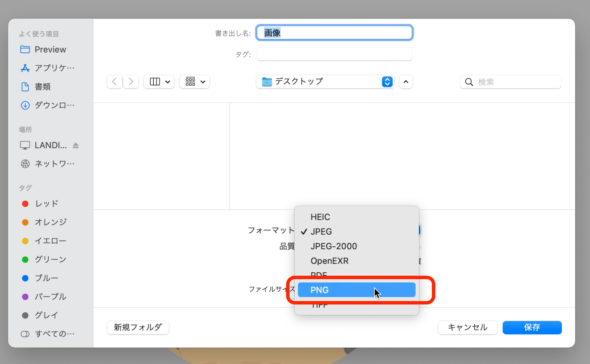Click the tags (タグ) input field
The height and width of the screenshot is (364, 590).
(334, 54)
